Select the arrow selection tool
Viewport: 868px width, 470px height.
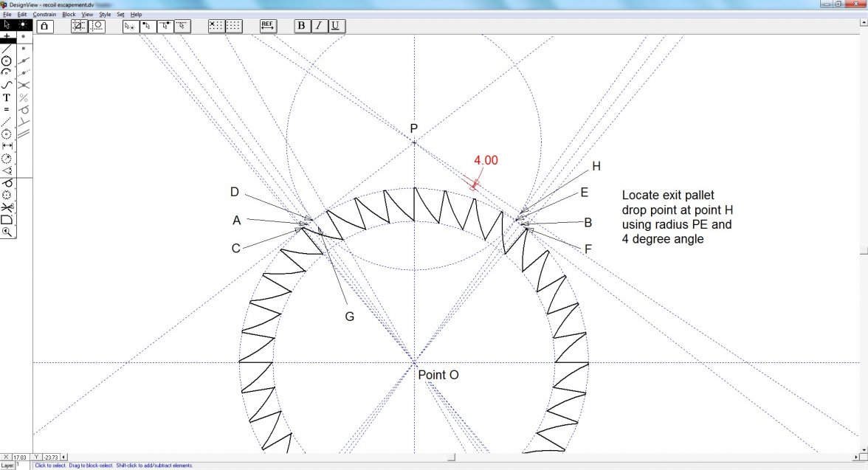pos(7,24)
